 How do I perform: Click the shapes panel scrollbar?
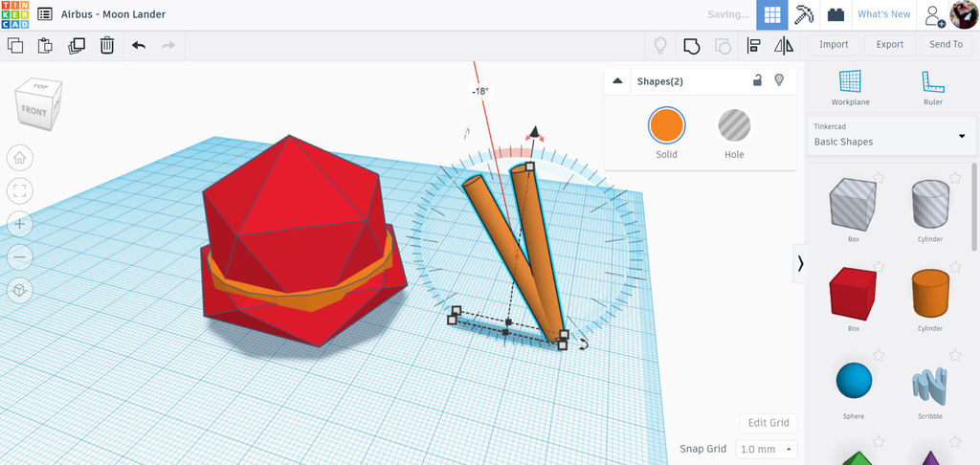(973, 207)
